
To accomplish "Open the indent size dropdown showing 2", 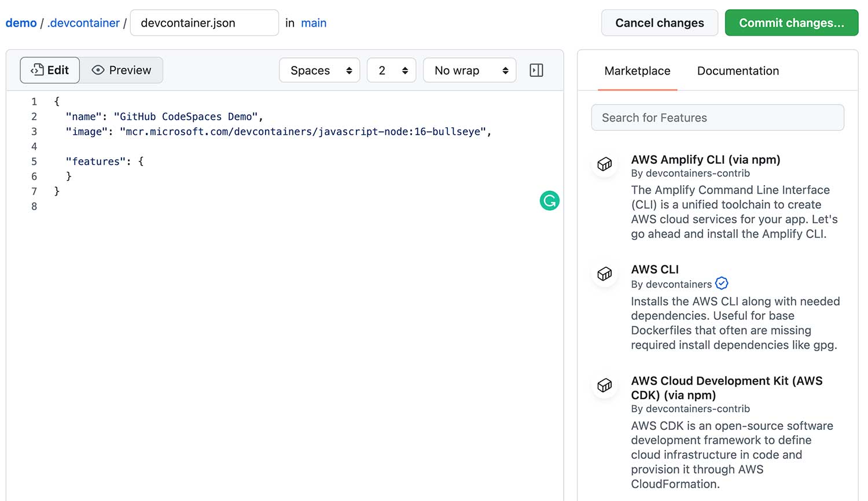I will (391, 71).
